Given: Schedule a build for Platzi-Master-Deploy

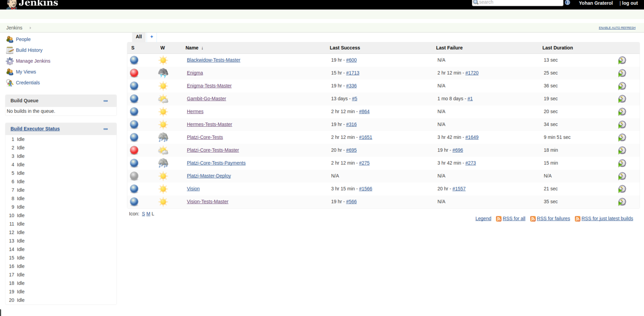Looking at the screenshot, I should pyautogui.click(x=622, y=176).
